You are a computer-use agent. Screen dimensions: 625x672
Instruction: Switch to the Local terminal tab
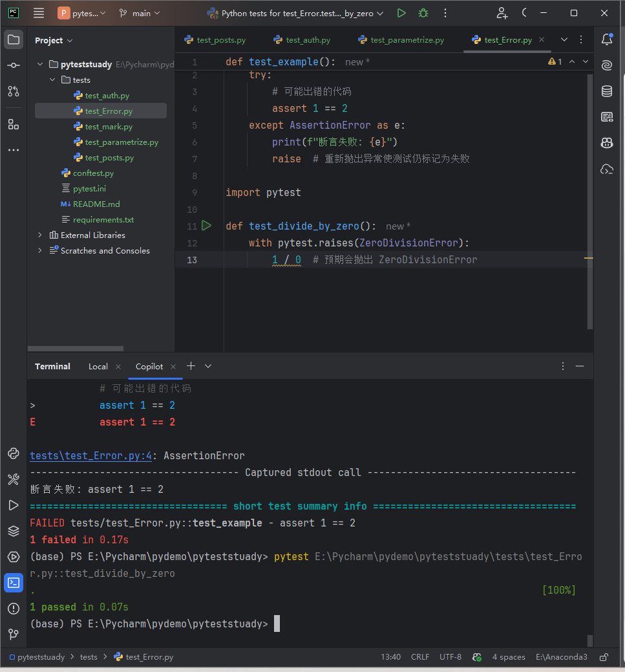click(98, 367)
